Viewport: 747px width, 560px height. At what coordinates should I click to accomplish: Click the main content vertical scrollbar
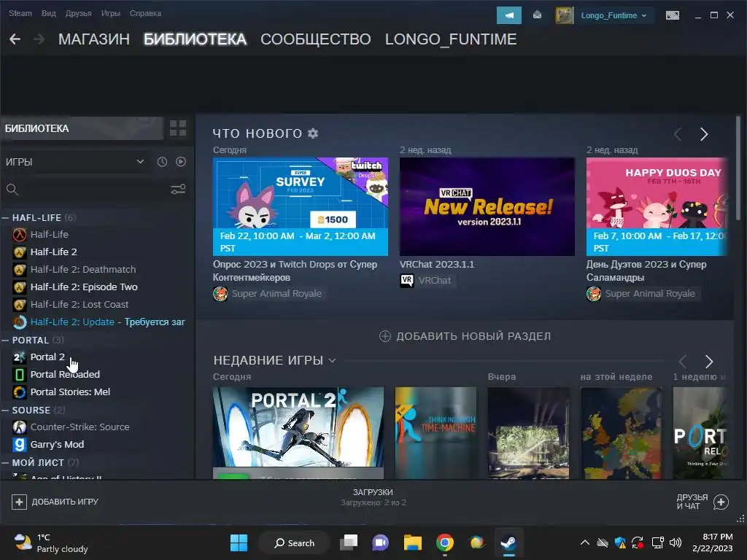[x=738, y=168]
